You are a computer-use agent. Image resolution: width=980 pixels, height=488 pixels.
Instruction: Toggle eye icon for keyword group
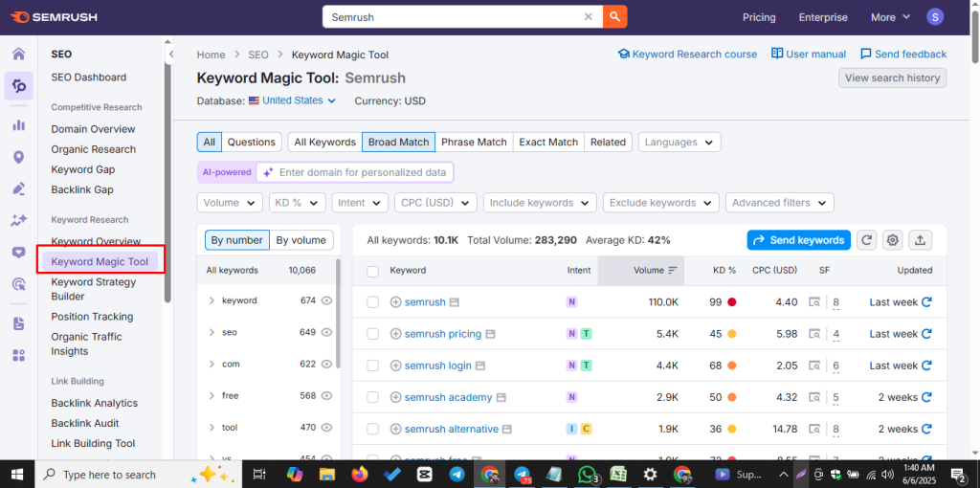[326, 300]
